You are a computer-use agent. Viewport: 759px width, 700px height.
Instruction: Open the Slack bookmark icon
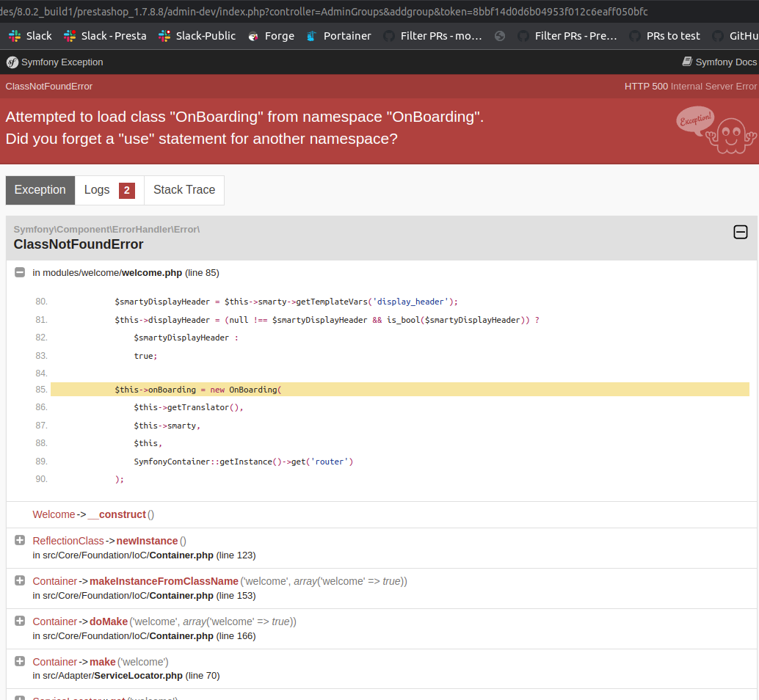click(13, 35)
